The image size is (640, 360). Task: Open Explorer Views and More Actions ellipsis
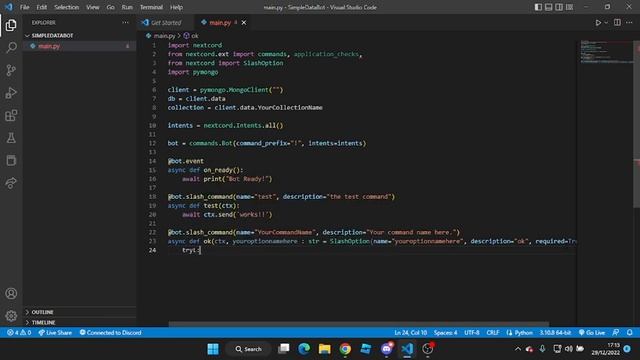pyautogui.click(x=125, y=23)
